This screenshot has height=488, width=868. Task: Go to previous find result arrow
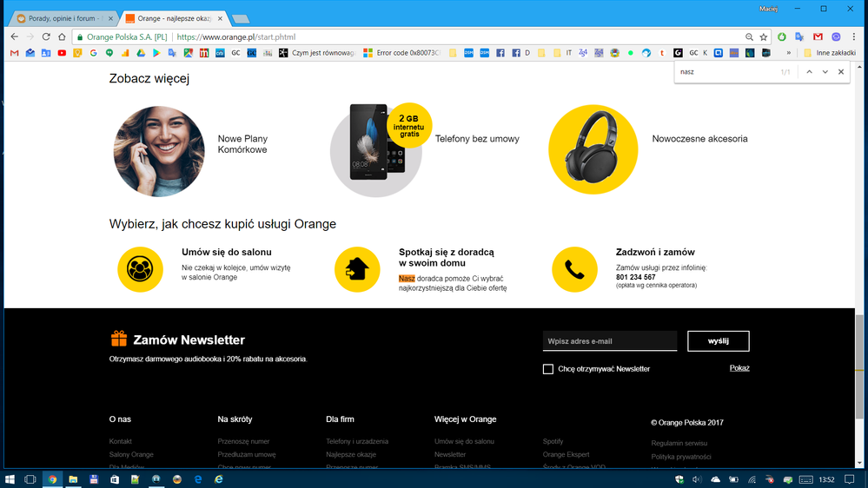click(x=809, y=72)
